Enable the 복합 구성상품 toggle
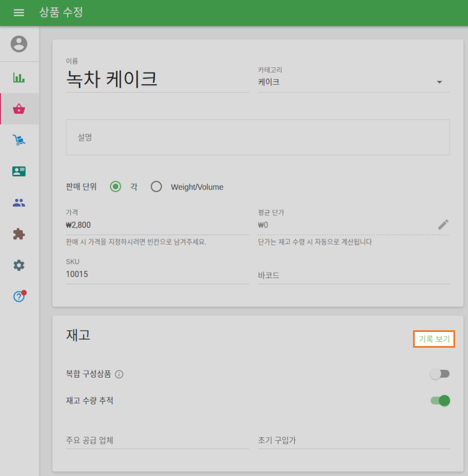468x476 pixels. coord(439,373)
